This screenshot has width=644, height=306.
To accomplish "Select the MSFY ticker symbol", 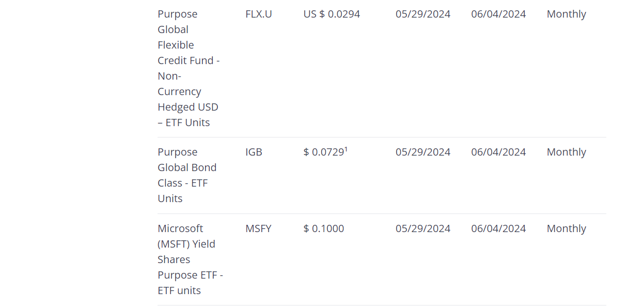I will pos(258,228).
